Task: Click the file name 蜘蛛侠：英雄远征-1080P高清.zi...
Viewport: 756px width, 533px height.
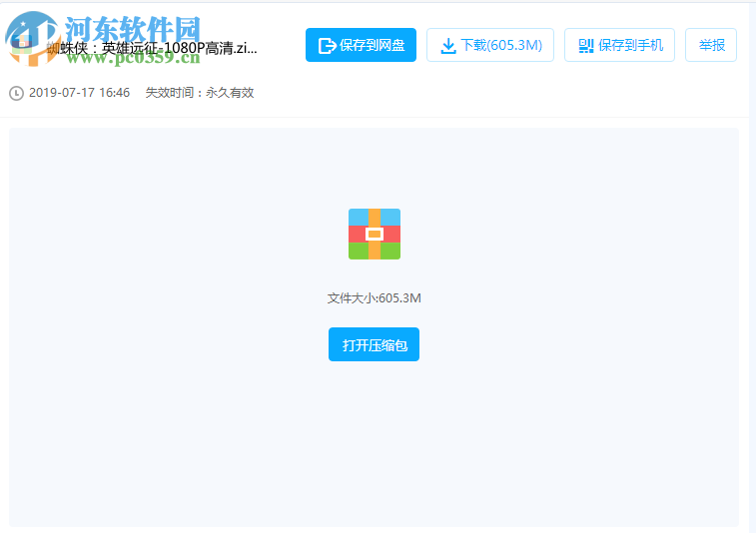Action: pyautogui.click(x=152, y=48)
